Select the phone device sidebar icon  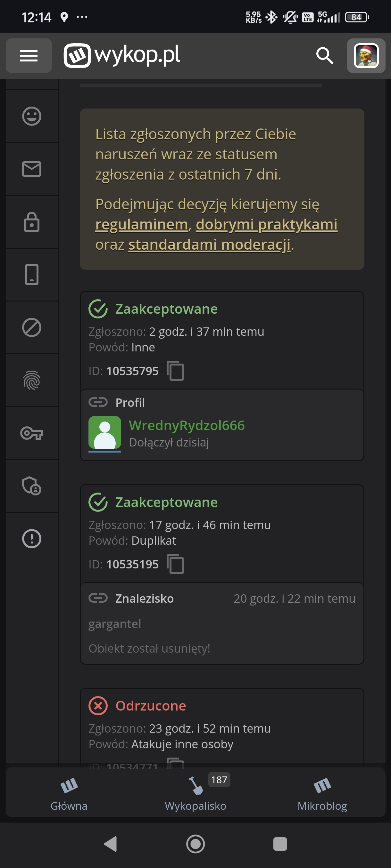32,275
